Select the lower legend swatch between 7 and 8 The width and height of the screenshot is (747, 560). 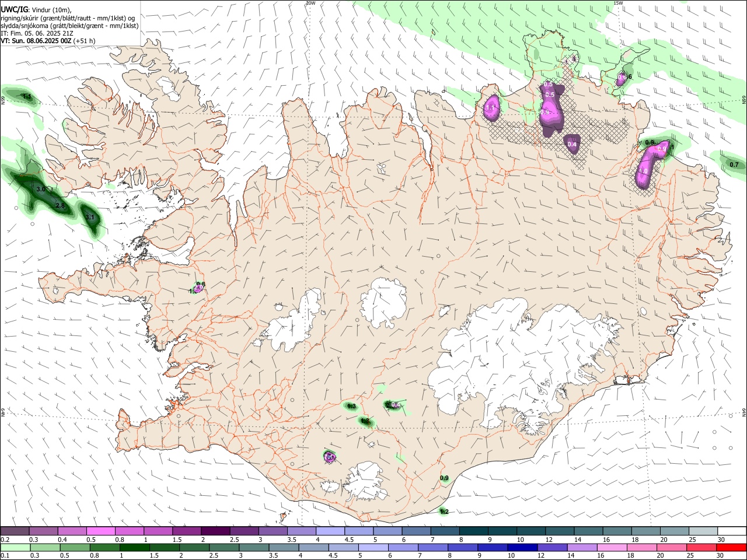point(433,547)
